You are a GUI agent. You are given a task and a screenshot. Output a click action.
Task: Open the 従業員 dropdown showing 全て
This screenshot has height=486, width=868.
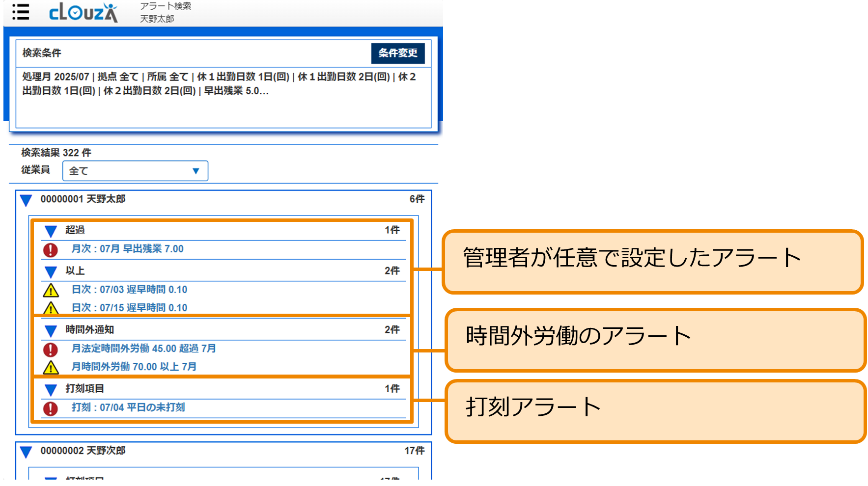tap(135, 171)
